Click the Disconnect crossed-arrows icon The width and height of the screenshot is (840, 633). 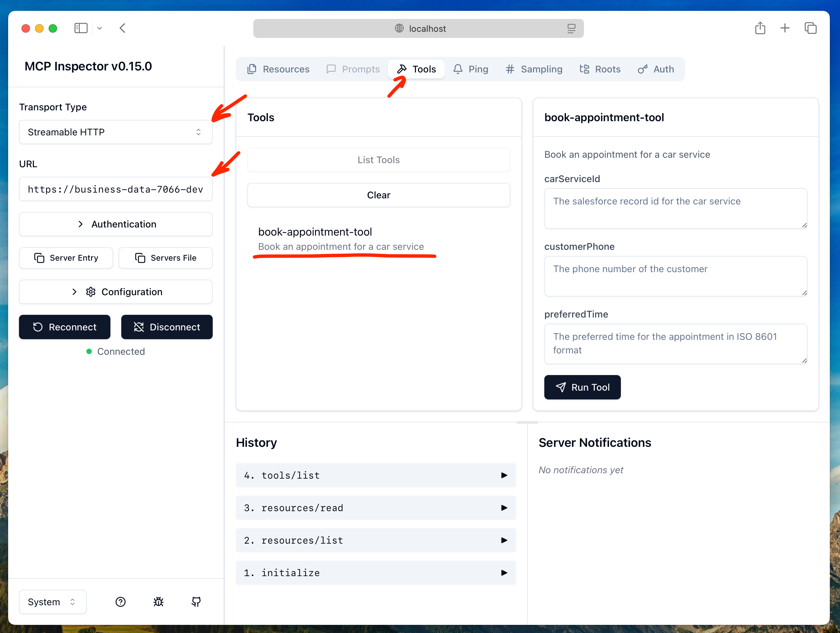tap(139, 327)
